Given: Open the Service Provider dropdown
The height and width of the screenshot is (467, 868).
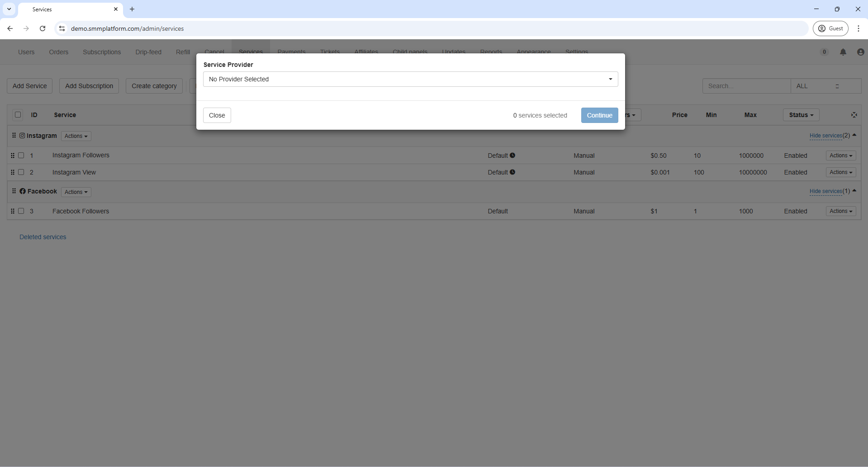Looking at the screenshot, I should (410, 79).
